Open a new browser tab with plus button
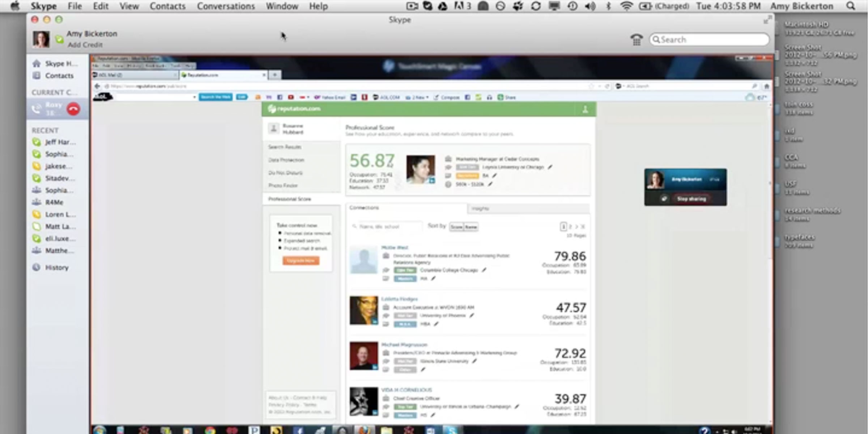Viewport: 868px width, 434px height. click(275, 75)
